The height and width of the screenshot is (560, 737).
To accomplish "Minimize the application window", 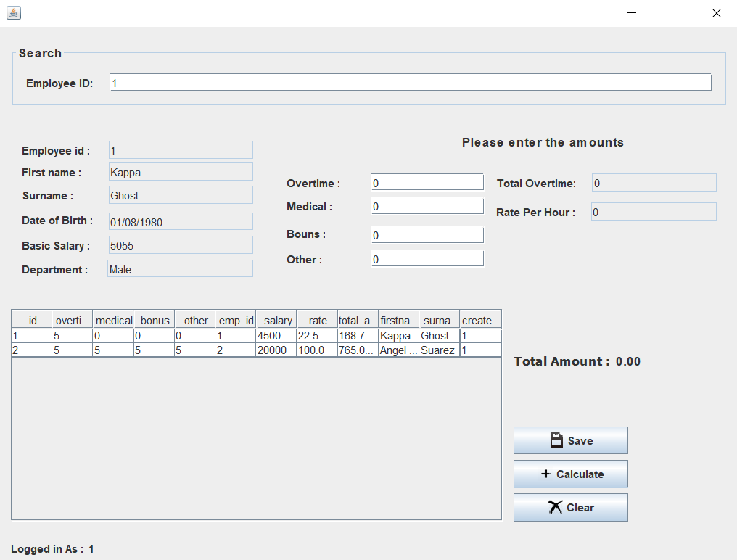I will pyautogui.click(x=632, y=13).
